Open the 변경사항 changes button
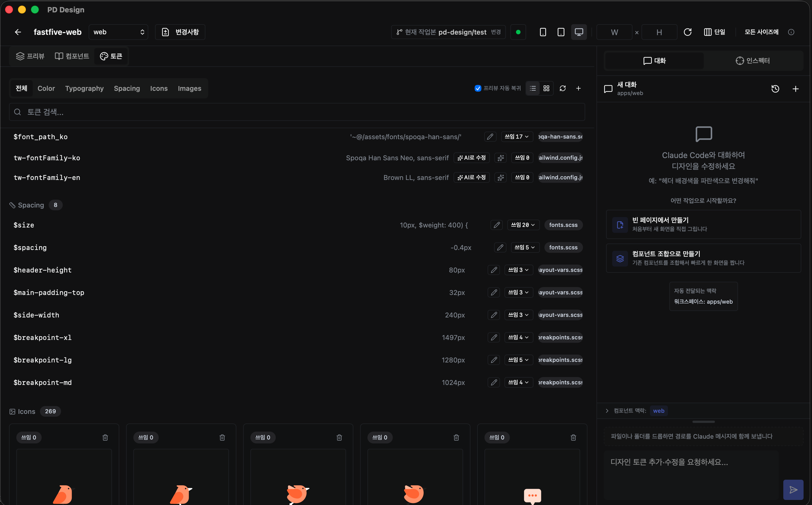 [x=180, y=32]
